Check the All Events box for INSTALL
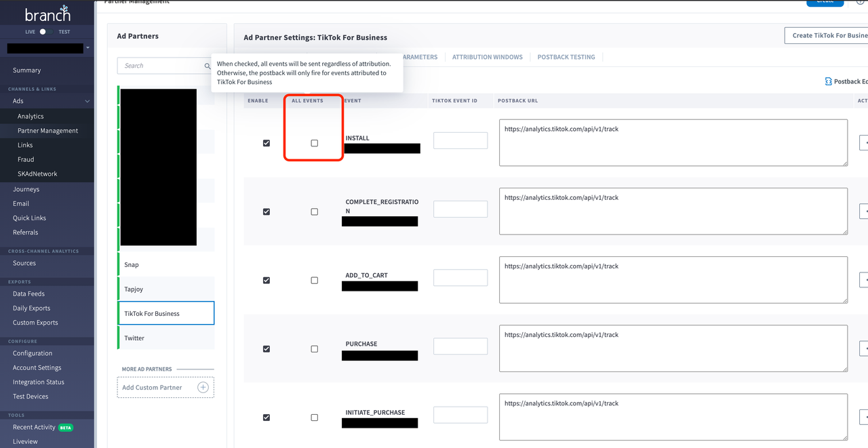Image resolution: width=868 pixels, height=448 pixels. tap(314, 143)
